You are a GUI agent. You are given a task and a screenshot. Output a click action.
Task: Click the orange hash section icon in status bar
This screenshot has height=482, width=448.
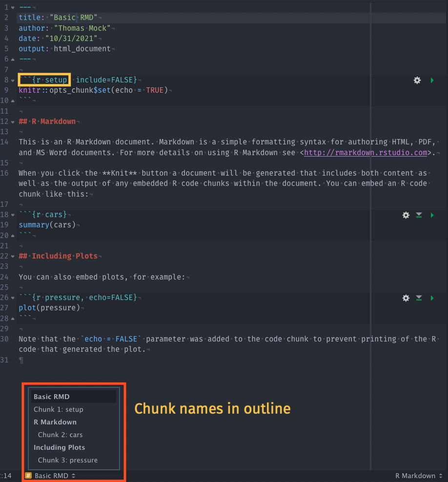pyautogui.click(x=28, y=476)
